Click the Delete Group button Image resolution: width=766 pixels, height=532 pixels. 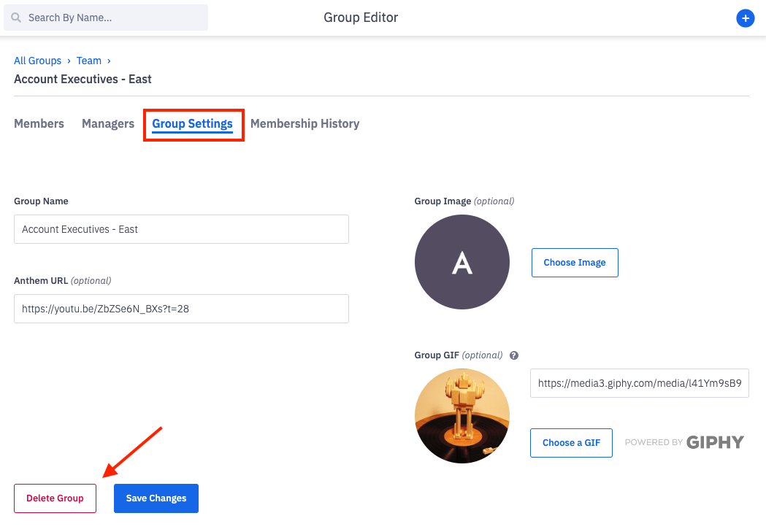tap(55, 498)
